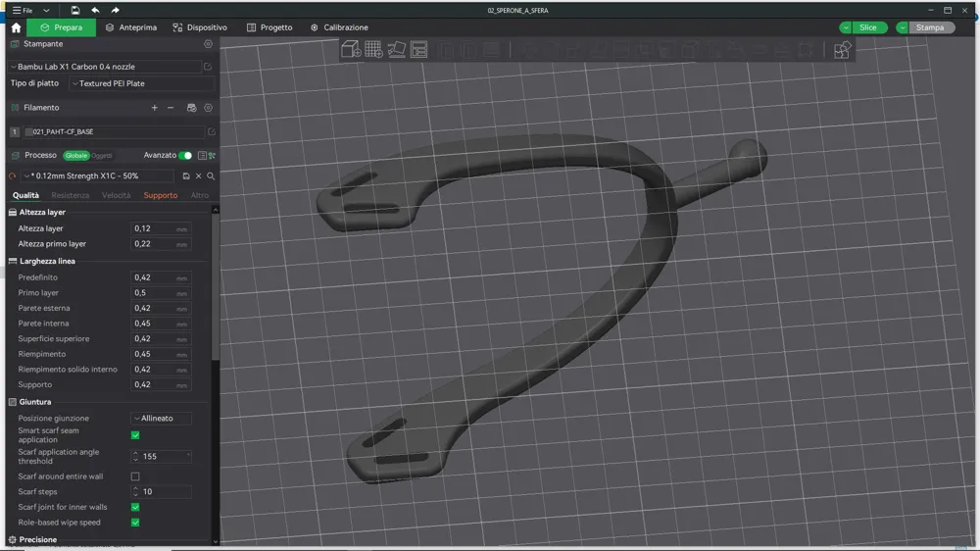
Task: Switch to the Supporto tab
Action: [161, 195]
